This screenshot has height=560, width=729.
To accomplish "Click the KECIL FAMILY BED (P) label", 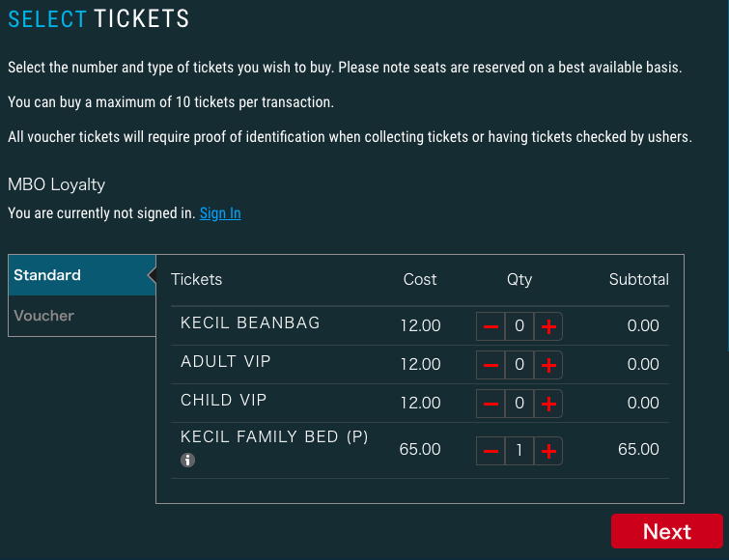I will (x=274, y=437).
